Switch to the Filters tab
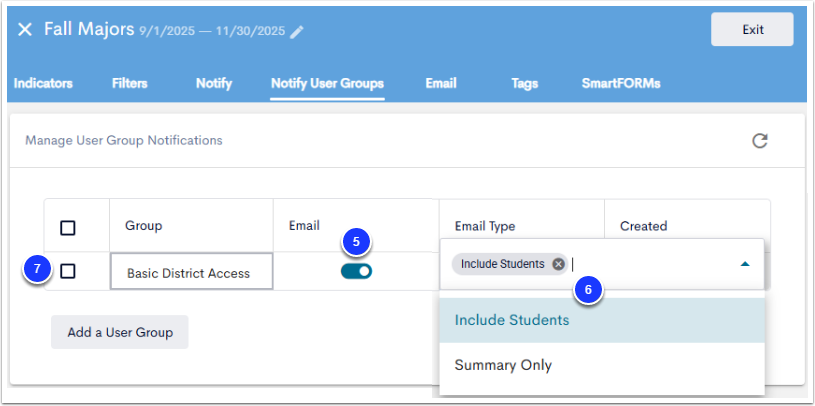815x406 pixels. click(129, 83)
